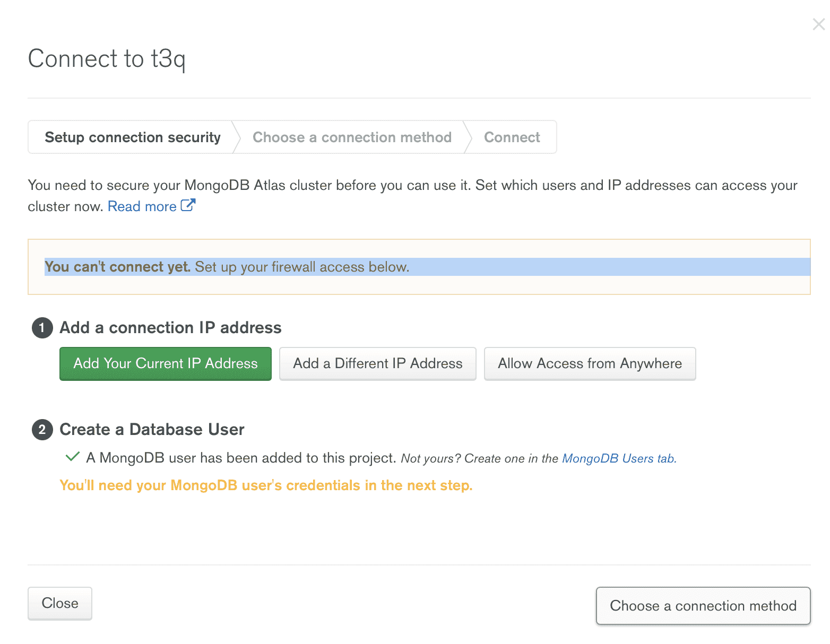The width and height of the screenshot is (830, 644).
Task: Switch to Choose a connection method step tab
Action: (x=352, y=137)
